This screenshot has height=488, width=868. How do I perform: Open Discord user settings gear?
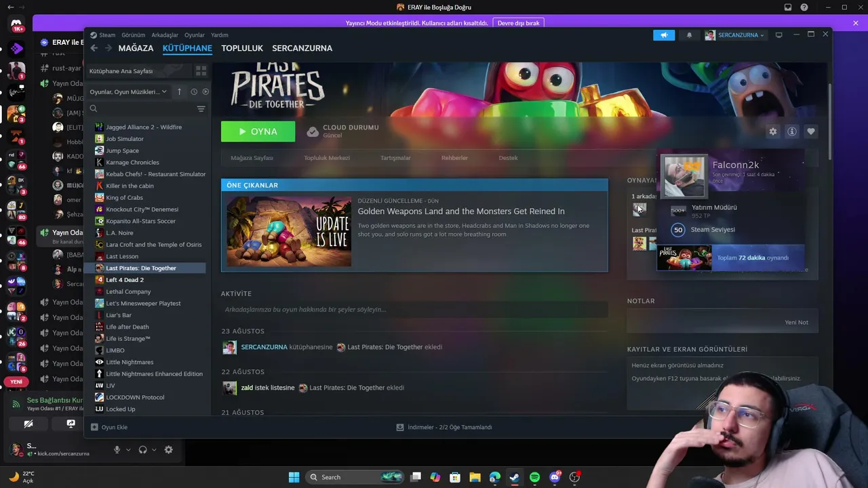[x=168, y=449]
